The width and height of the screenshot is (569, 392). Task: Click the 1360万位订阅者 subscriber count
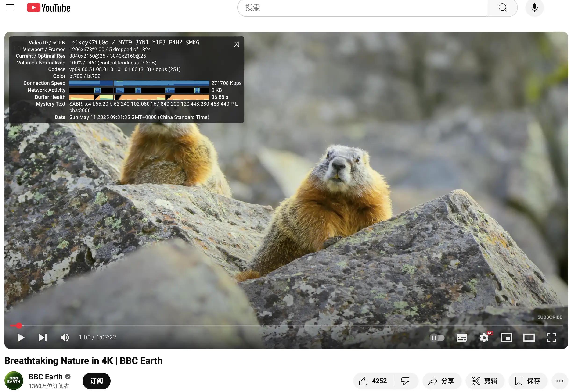pyautogui.click(x=49, y=386)
